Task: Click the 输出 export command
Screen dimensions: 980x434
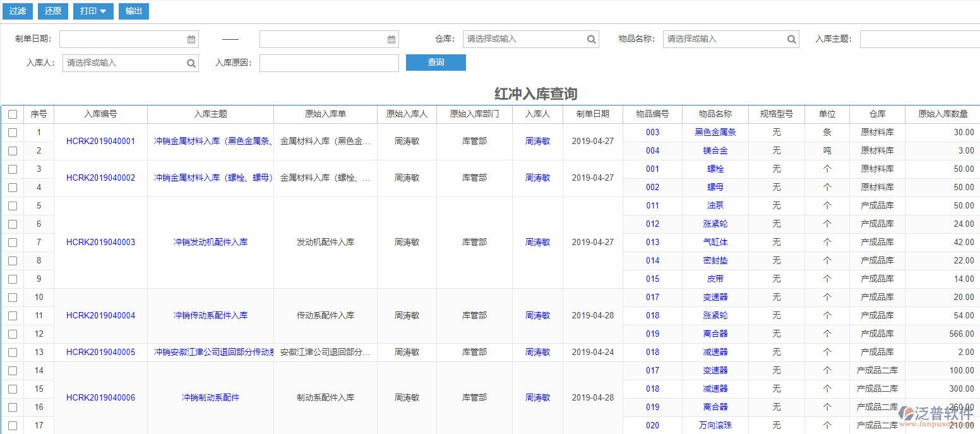Action: [x=133, y=11]
